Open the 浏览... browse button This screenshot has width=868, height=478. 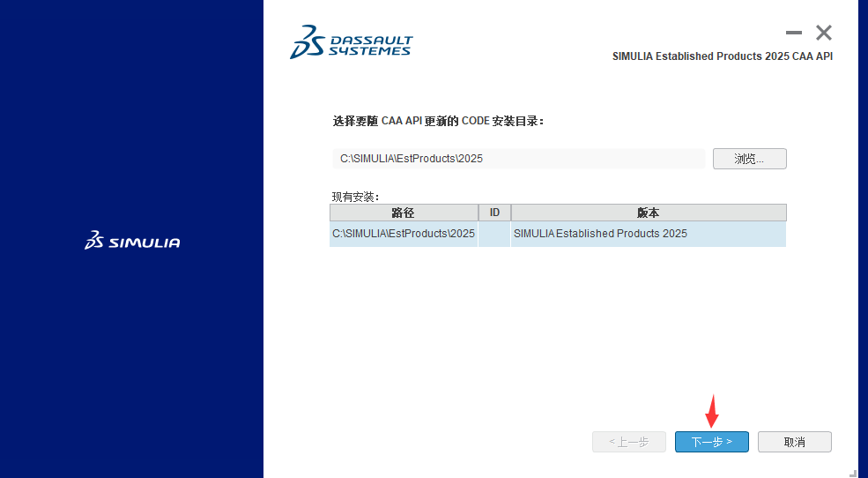(x=750, y=159)
